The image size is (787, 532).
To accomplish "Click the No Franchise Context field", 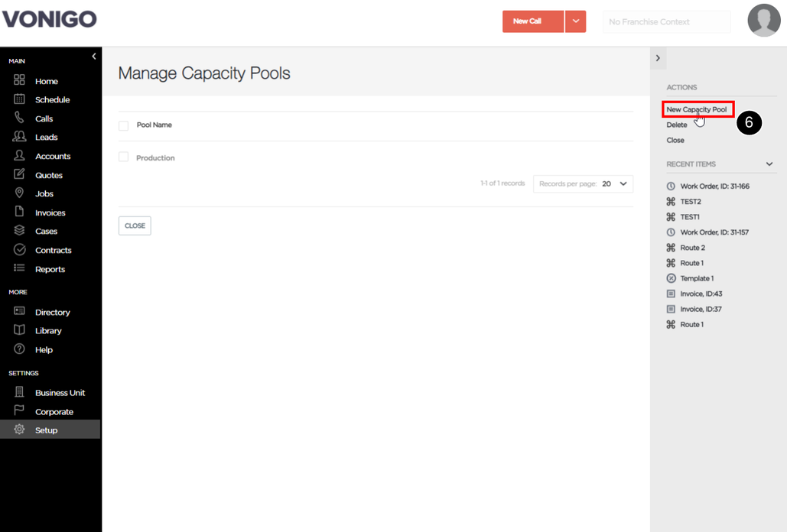I will (667, 21).
